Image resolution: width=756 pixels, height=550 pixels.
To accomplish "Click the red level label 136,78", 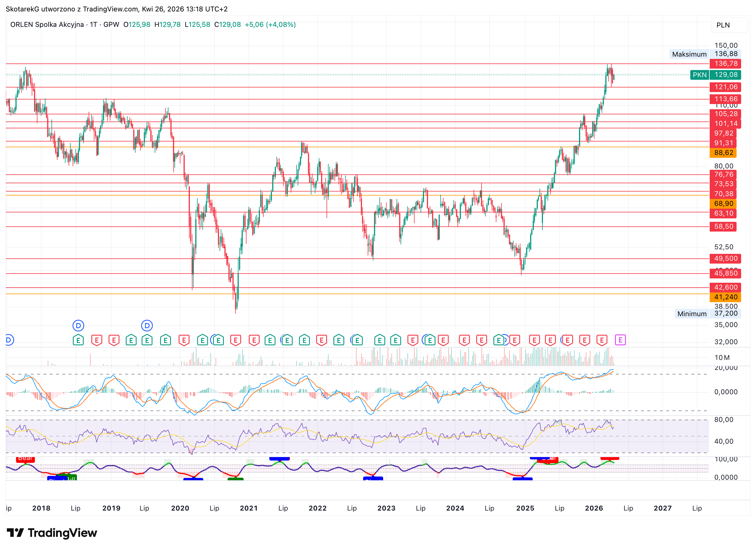I will tap(725, 63).
